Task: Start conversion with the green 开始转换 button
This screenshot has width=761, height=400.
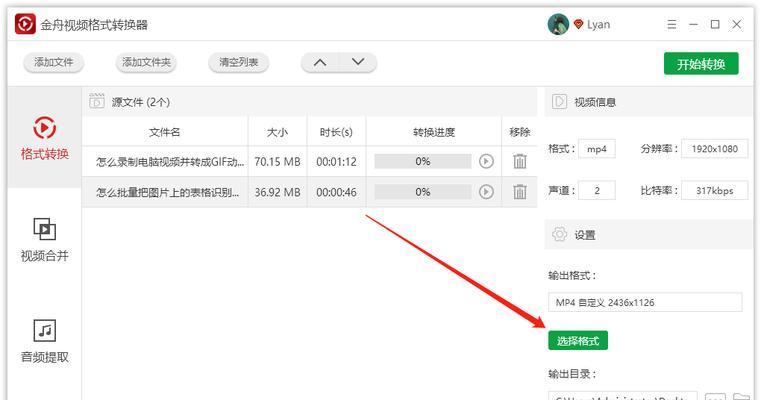Action: pos(701,63)
